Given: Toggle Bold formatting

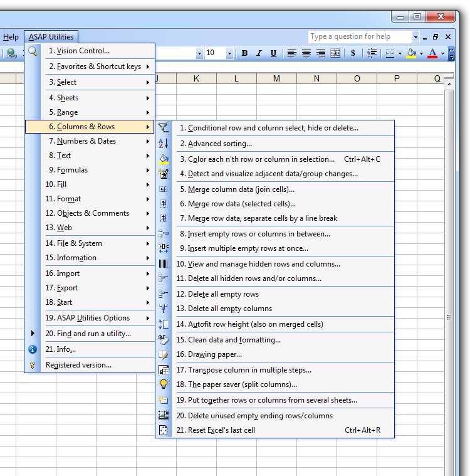Looking at the screenshot, I should click(x=244, y=53).
